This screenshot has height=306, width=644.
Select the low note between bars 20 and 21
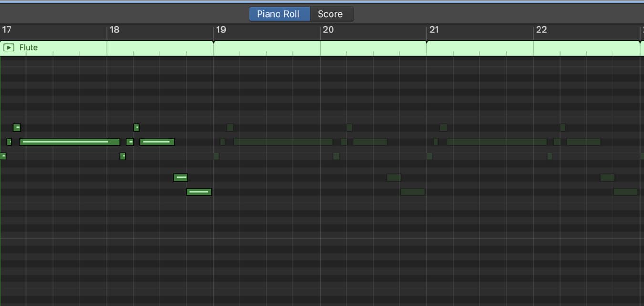click(x=412, y=192)
